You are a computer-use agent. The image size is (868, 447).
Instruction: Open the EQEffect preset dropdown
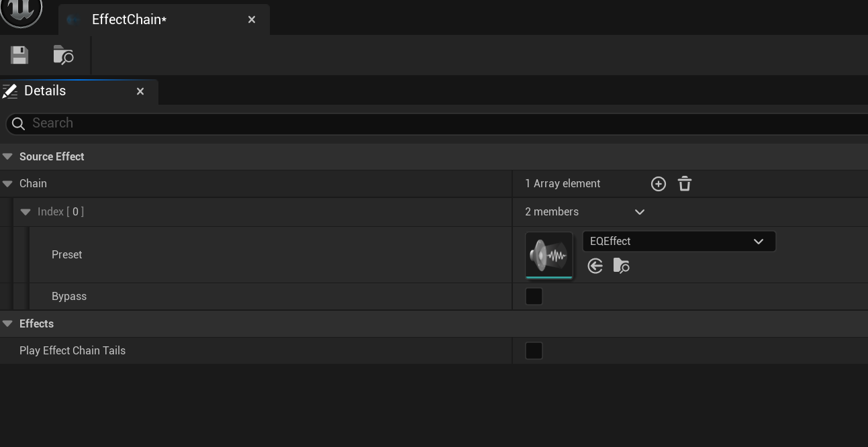679,242
